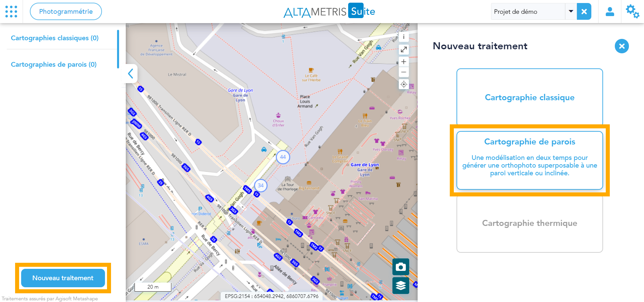
Task: Close the Nouveau traitement panel
Action: tap(622, 46)
